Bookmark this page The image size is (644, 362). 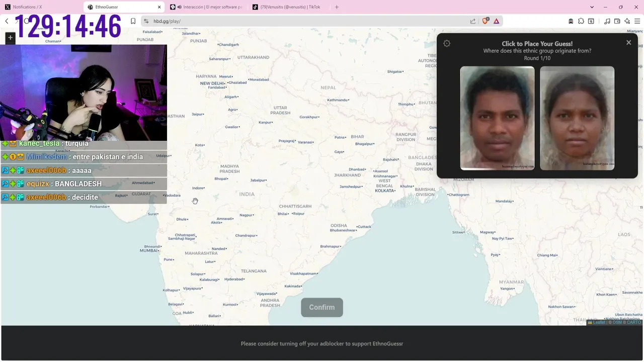pos(133,21)
